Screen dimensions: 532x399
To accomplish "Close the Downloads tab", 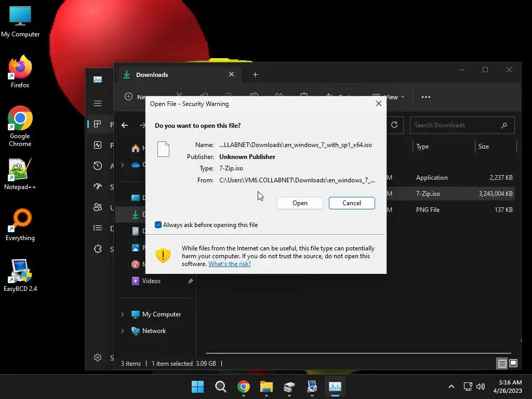I will click(x=231, y=74).
